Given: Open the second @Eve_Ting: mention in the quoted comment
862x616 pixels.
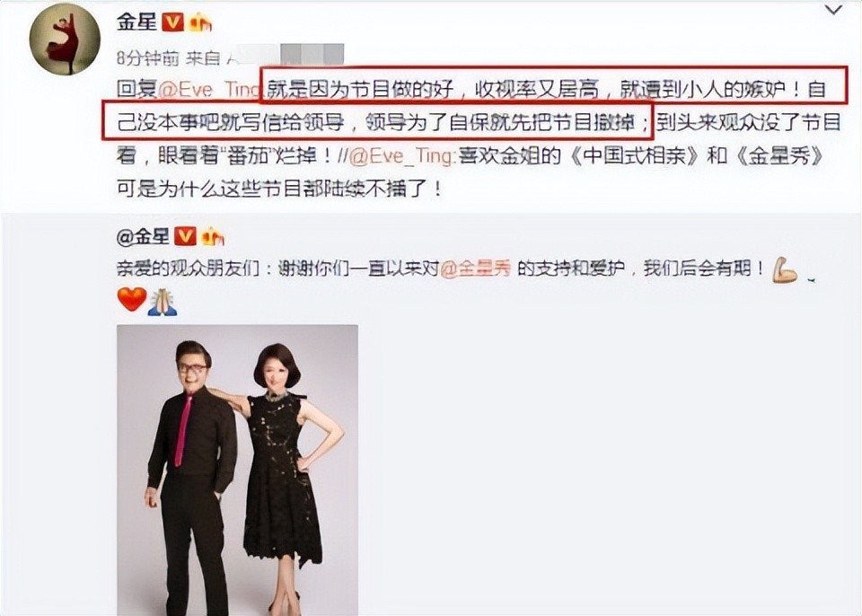Looking at the screenshot, I should (402, 157).
